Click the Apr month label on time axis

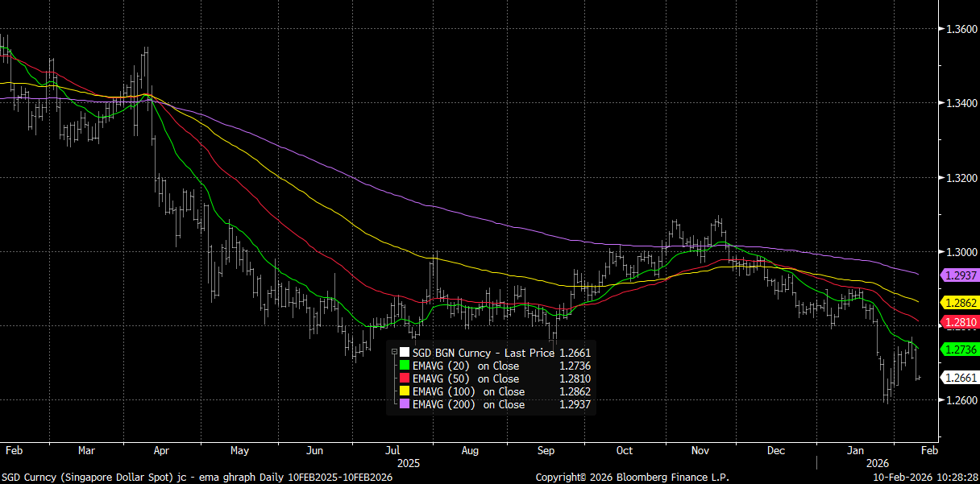tap(160, 451)
